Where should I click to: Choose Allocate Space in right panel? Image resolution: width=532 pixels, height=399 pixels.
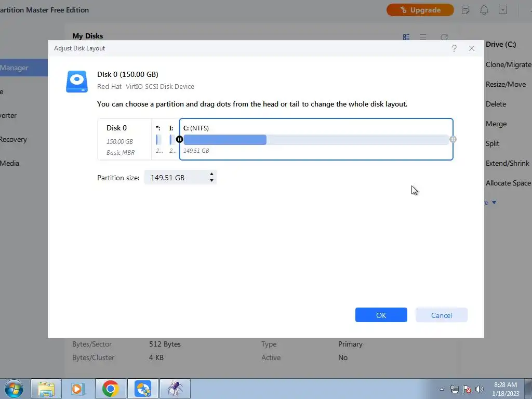tap(508, 183)
